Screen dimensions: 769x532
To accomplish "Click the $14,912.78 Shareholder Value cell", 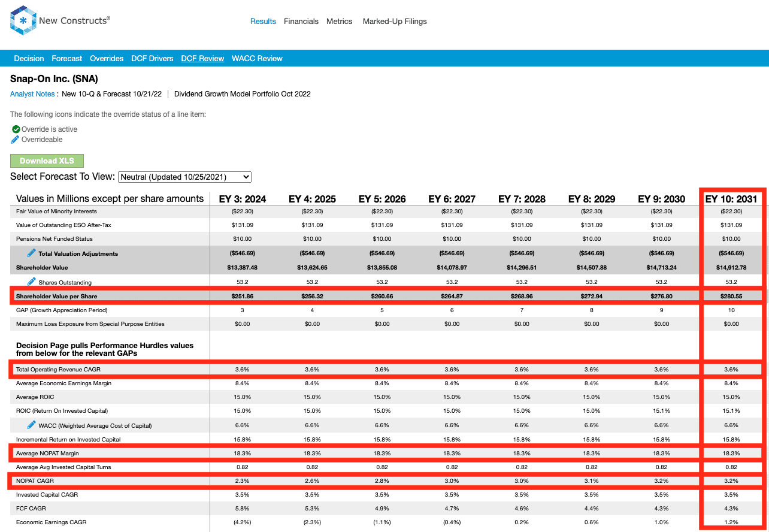I will [731, 268].
